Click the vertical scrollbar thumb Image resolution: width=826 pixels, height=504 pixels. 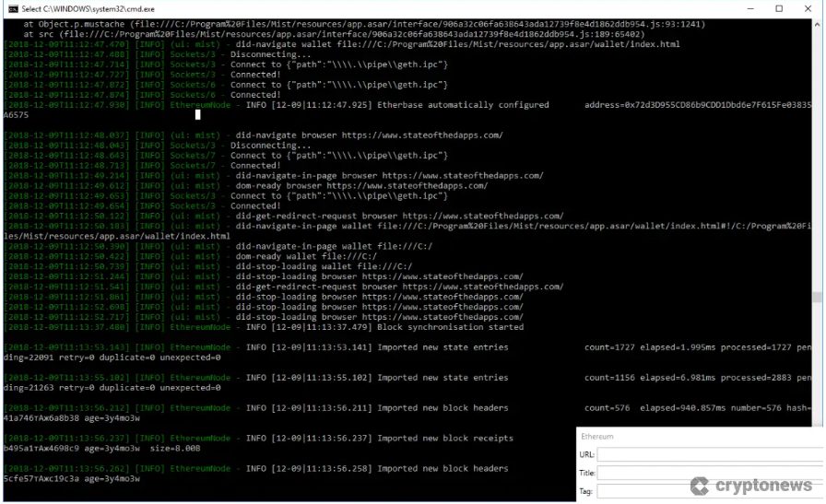817,297
